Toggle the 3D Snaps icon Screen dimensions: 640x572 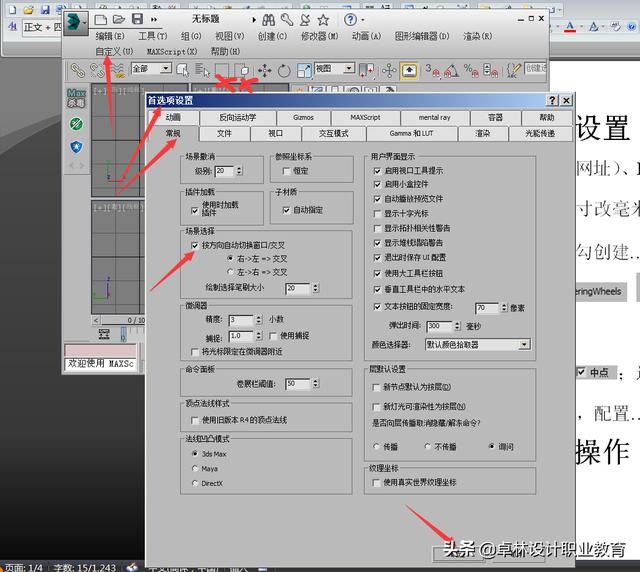pos(432,71)
